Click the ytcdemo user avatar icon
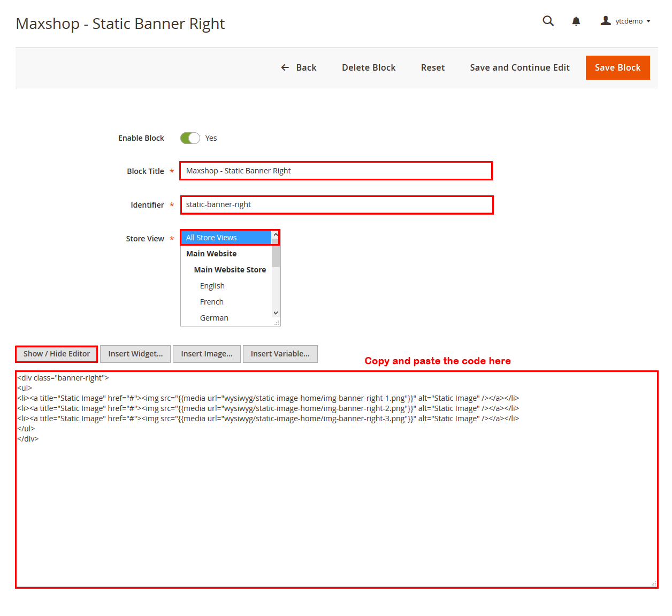The width and height of the screenshot is (672, 616). point(606,21)
